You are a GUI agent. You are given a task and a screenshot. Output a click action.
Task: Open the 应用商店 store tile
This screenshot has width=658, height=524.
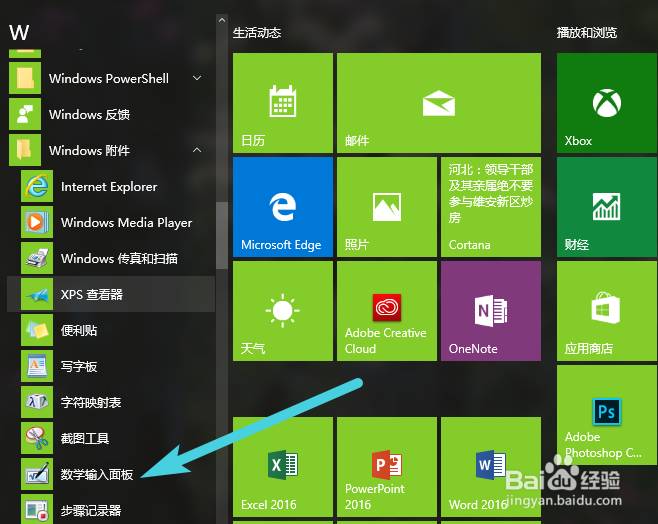(607, 311)
